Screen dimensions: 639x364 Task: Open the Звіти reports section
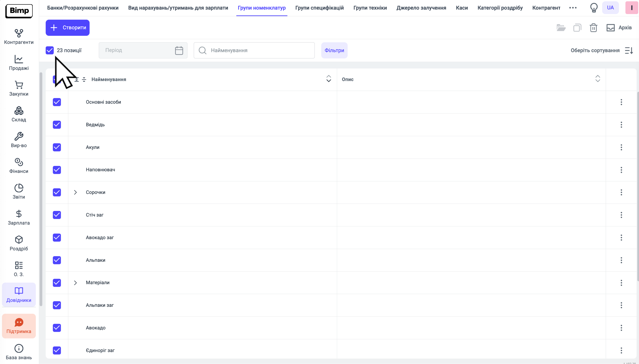click(x=19, y=191)
